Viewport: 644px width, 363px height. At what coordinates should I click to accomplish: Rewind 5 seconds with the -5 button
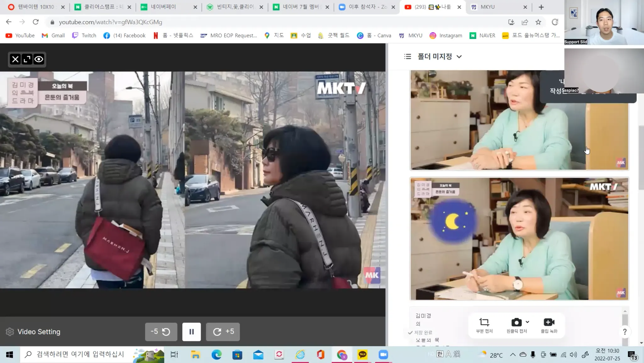click(x=161, y=332)
